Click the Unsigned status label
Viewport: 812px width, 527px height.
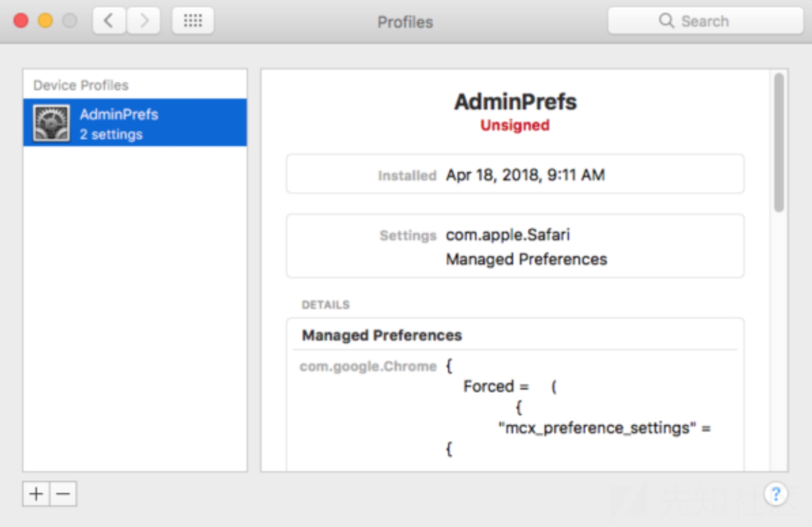point(515,125)
